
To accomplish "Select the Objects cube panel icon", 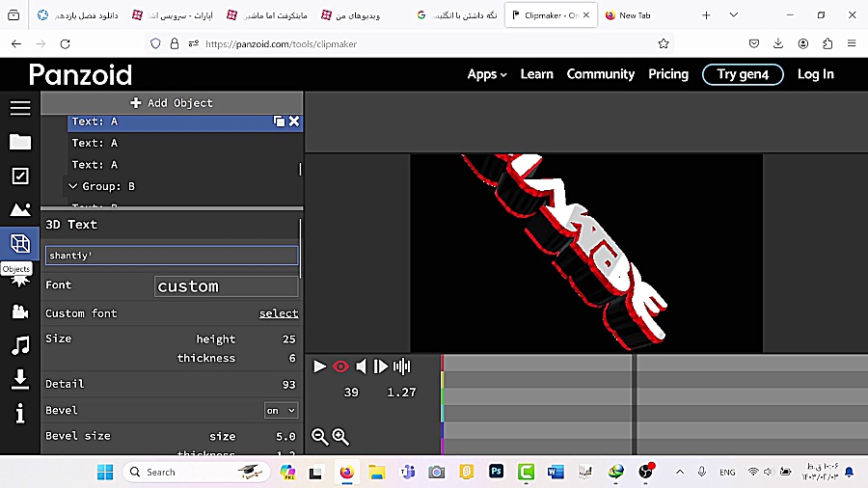I will (20, 243).
